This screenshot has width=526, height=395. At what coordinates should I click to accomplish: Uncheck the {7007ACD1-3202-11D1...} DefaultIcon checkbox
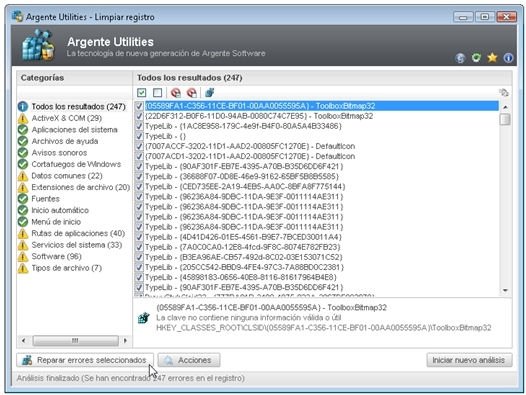pos(139,156)
